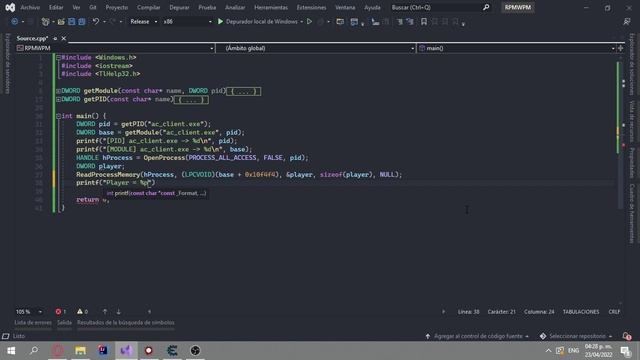Image resolution: width=640 pixels, height=360 pixels.
Task: Open the Herramientas menu
Action: pos(271,7)
